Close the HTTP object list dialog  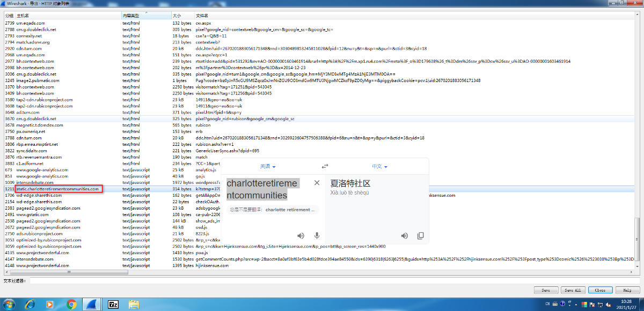pos(600,290)
